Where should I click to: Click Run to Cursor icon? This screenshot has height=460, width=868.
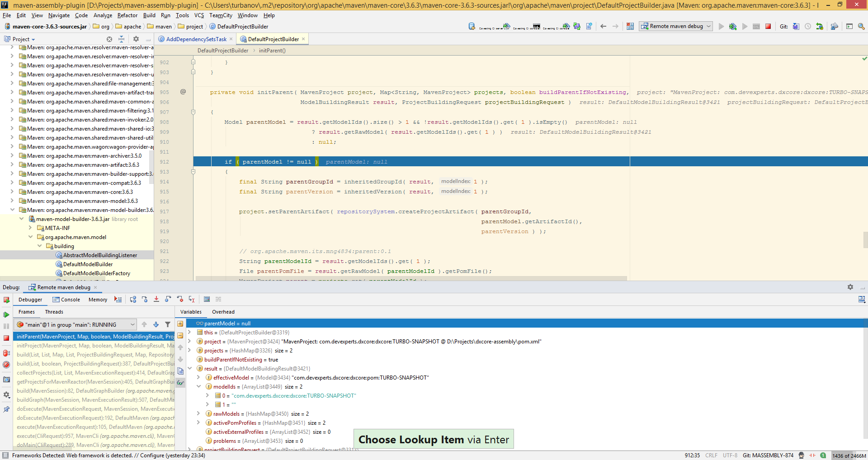(192, 300)
